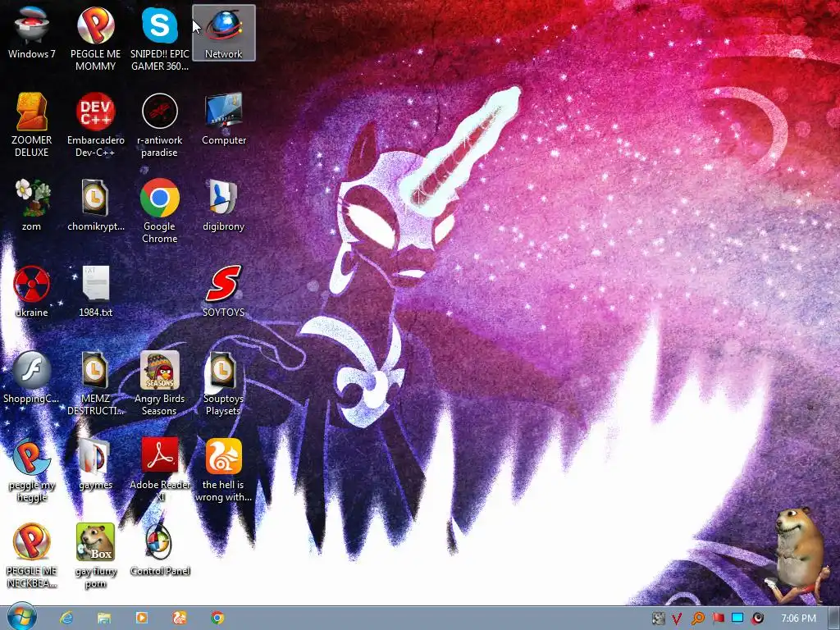Open Internet Explorer from the taskbar
Viewport: 840px width, 630px height.
click(x=66, y=619)
